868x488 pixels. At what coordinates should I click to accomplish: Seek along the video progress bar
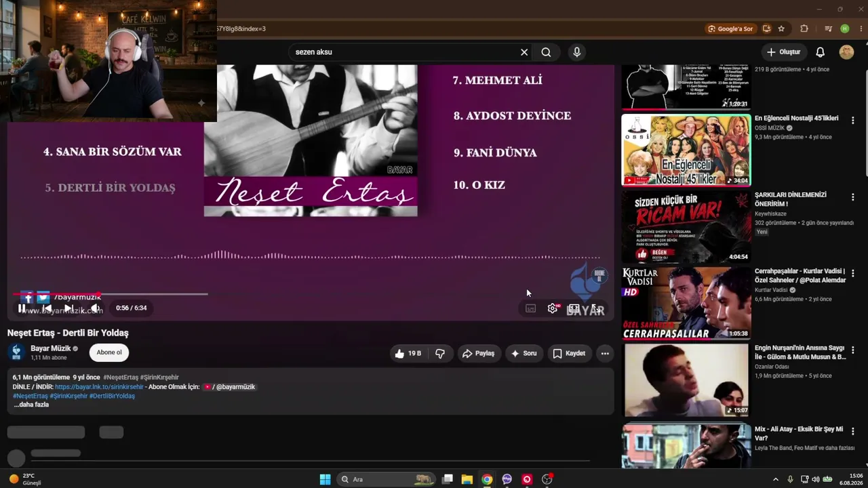(111, 294)
